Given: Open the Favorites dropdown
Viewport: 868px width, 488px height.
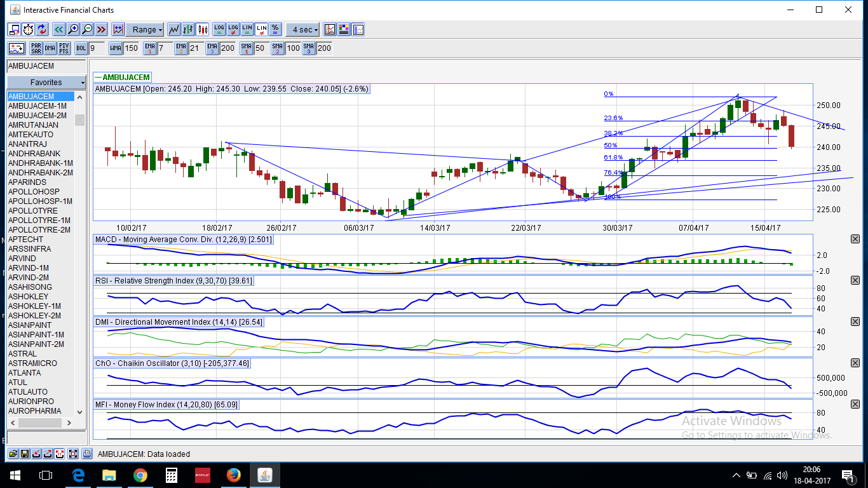Looking at the screenshot, I should [x=46, y=83].
